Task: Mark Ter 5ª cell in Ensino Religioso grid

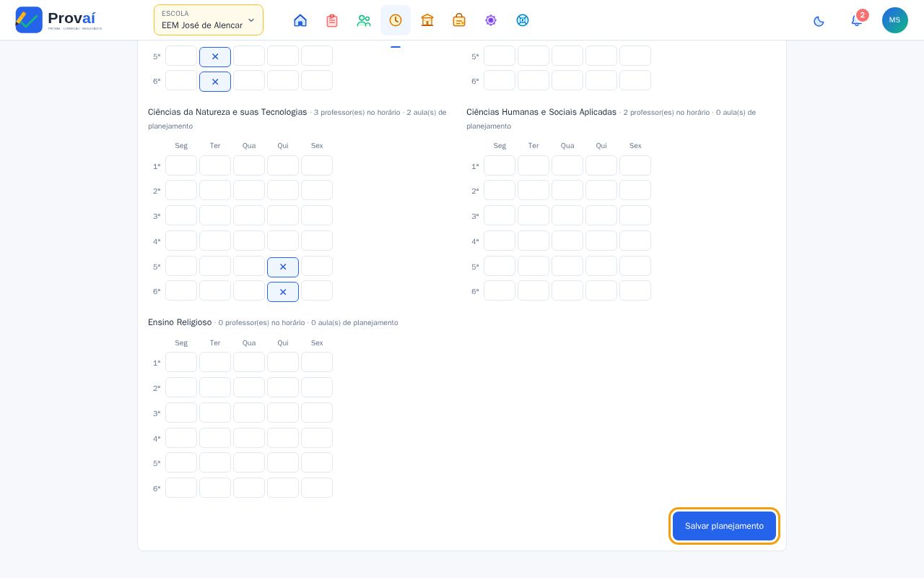Action: coord(215,462)
